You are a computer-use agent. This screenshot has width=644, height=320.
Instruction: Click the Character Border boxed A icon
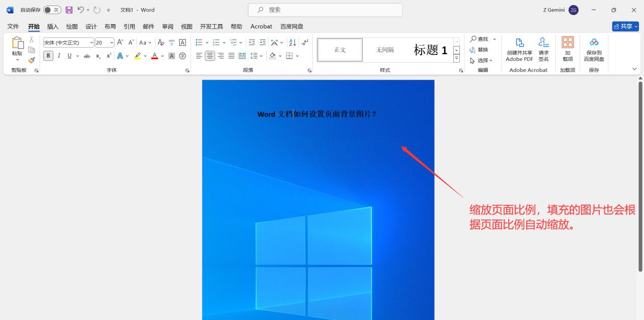pyautogui.click(x=183, y=43)
